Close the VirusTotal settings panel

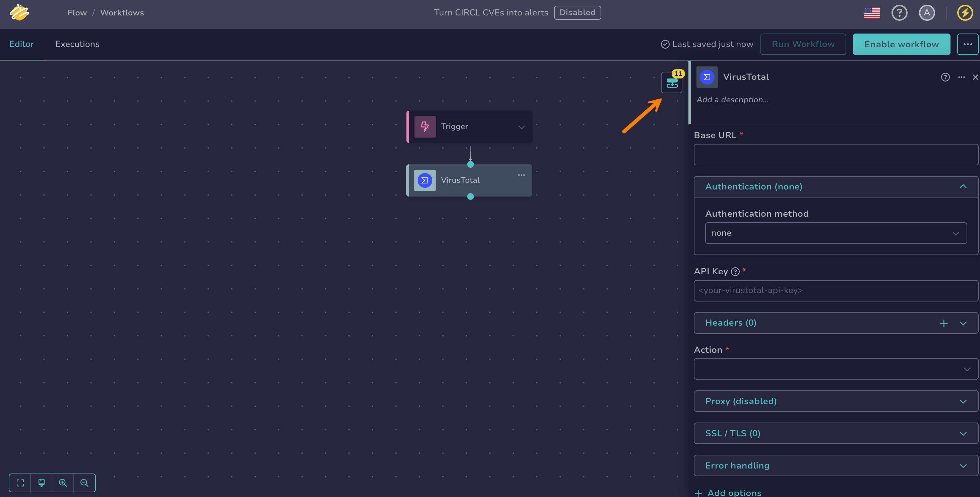tap(975, 77)
